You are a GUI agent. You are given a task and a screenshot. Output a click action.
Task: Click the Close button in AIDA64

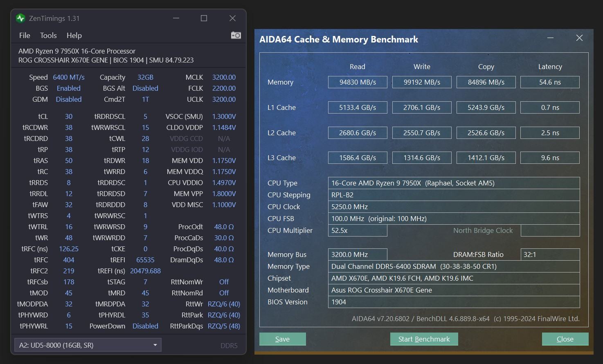565,339
